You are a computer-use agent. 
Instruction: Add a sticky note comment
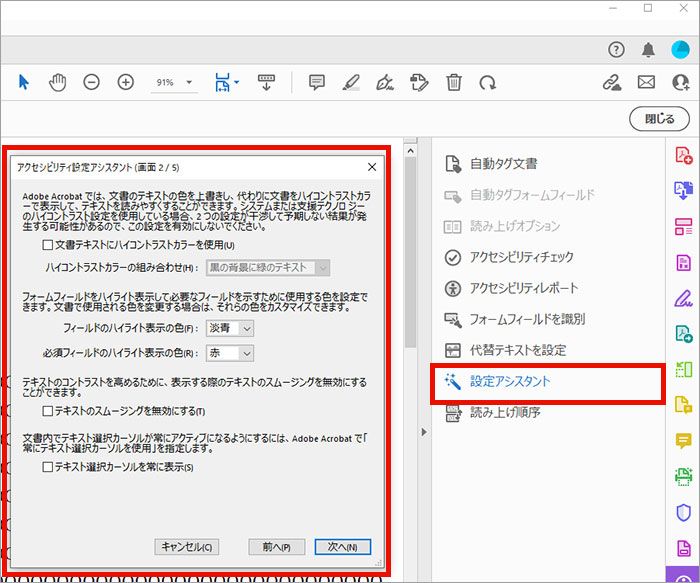click(317, 83)
